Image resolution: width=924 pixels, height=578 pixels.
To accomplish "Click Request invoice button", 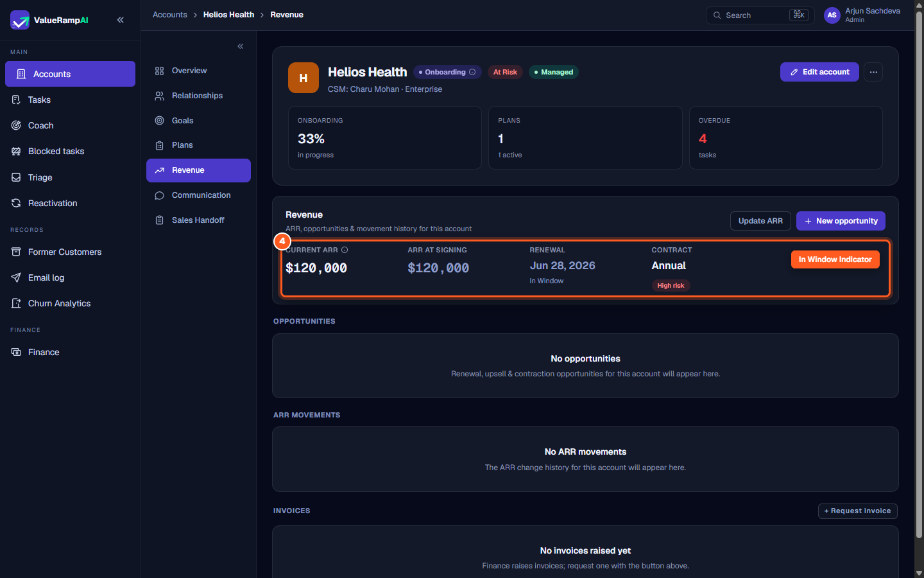I will point(857,511).
